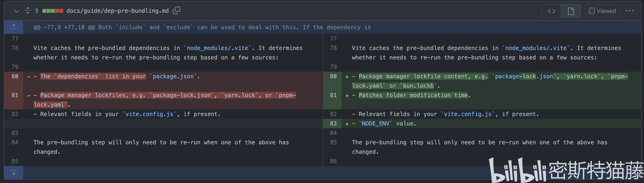Viewport: 644px width, 183px height.
Task: Select added line 80 number on right
Action: pyautogui.click(x=333, y=76)
